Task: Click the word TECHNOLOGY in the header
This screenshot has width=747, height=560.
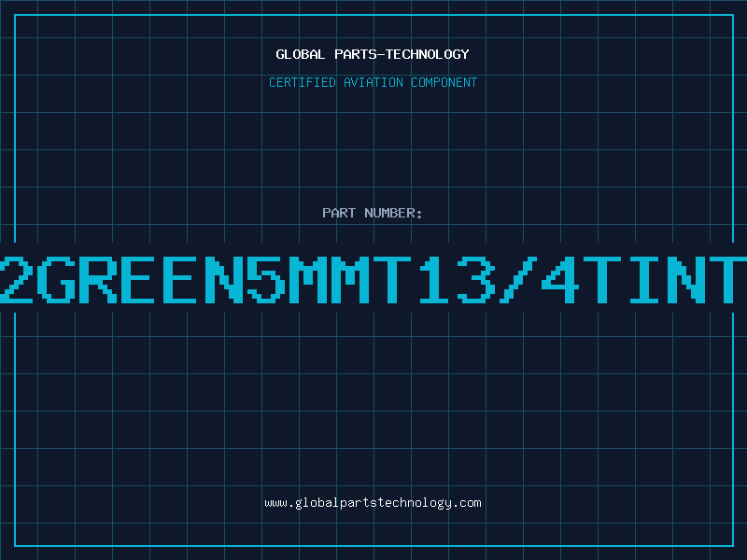Action: 428,54
